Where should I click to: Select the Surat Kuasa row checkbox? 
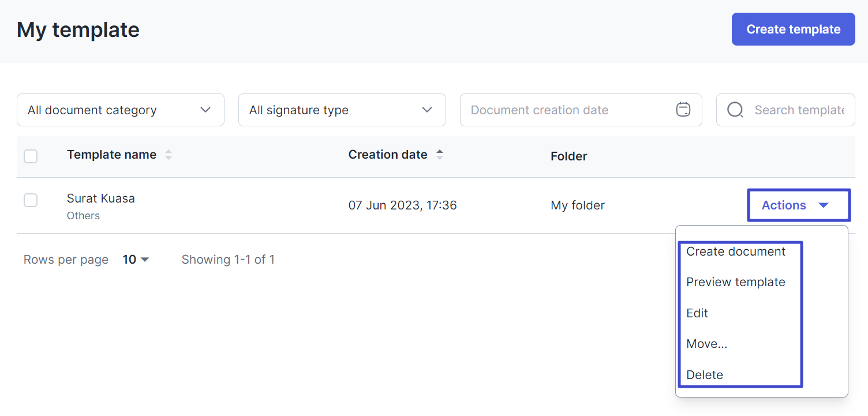tap(31, 200)
